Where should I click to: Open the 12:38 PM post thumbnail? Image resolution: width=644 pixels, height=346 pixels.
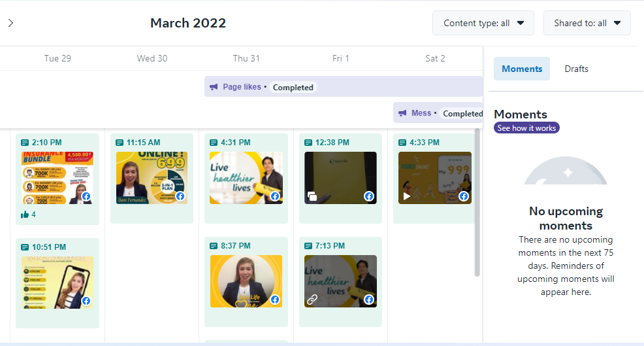[340, 178]
